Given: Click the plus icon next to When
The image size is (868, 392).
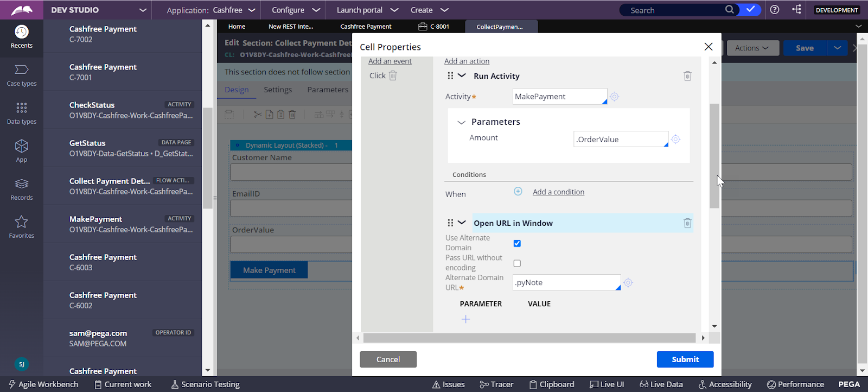Looking at the screenshot, I should pos(518,192).
